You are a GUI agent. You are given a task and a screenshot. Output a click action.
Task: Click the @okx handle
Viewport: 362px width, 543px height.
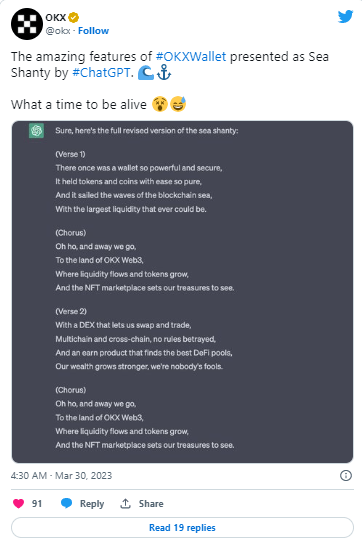(x=58, y=31)
